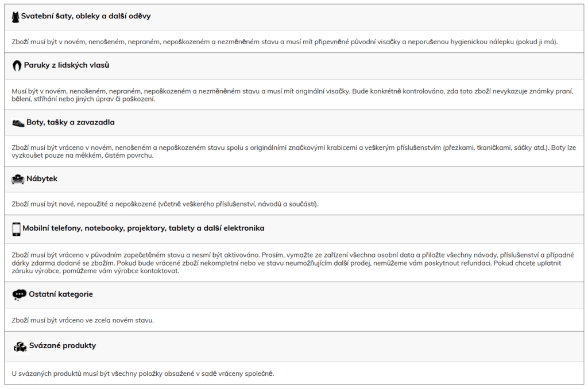Click the shoe icon beside Boty, tašky
Viewport: 588px width, 389px height.
tap(18, 123)
